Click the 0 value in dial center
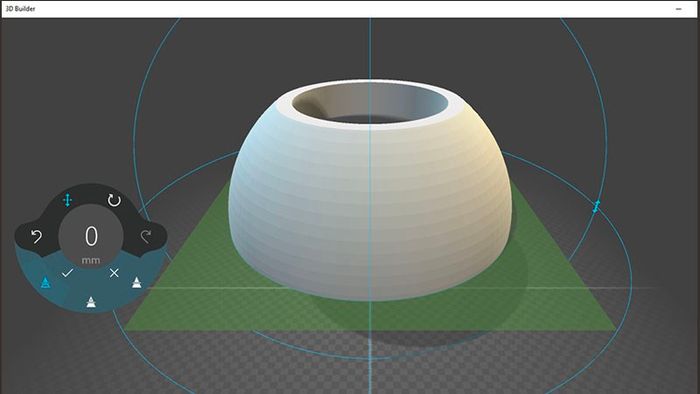 tap(91, 236)
